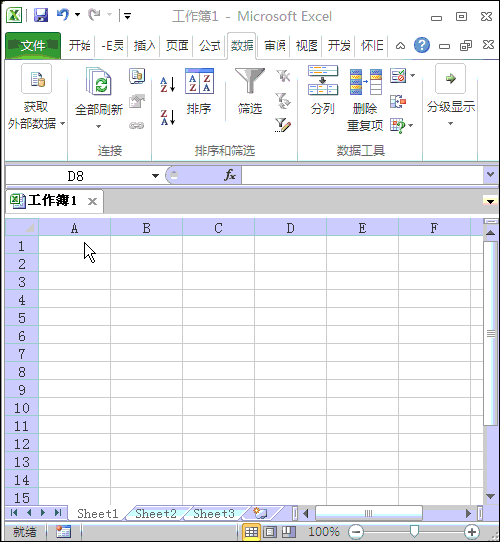Switch to the 公式 (Formulas) tab
The width and height of the screenshot is (500, 542).
click(209, 46)
